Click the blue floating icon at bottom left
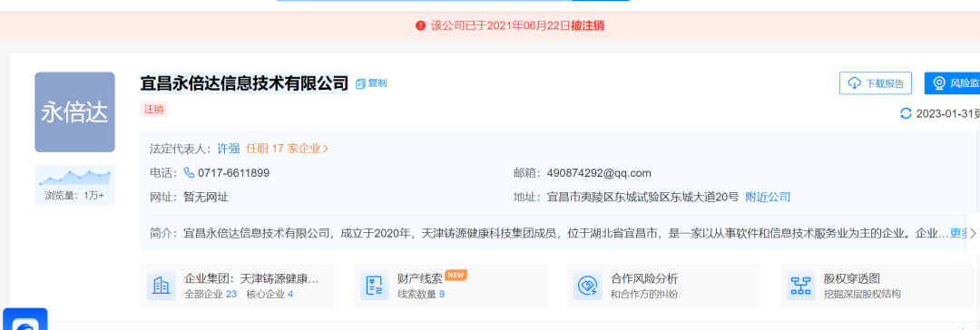Viewport: 980px width, 330px height. click(25, 319)
